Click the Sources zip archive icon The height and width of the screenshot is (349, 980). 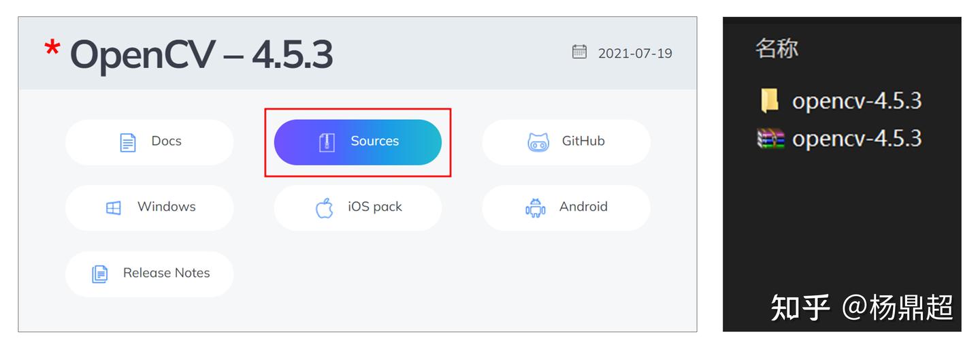pos(327,142)
